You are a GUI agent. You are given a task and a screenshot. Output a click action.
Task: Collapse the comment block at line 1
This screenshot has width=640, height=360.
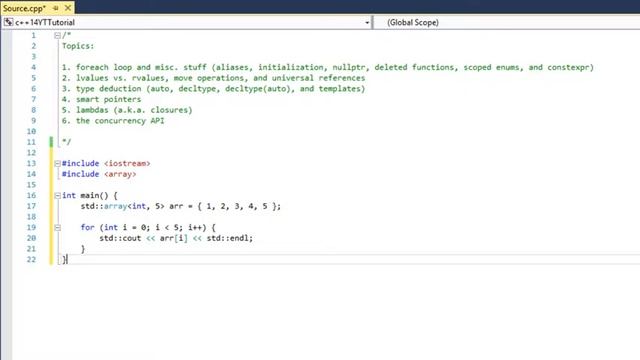click(x=58, y=36)
